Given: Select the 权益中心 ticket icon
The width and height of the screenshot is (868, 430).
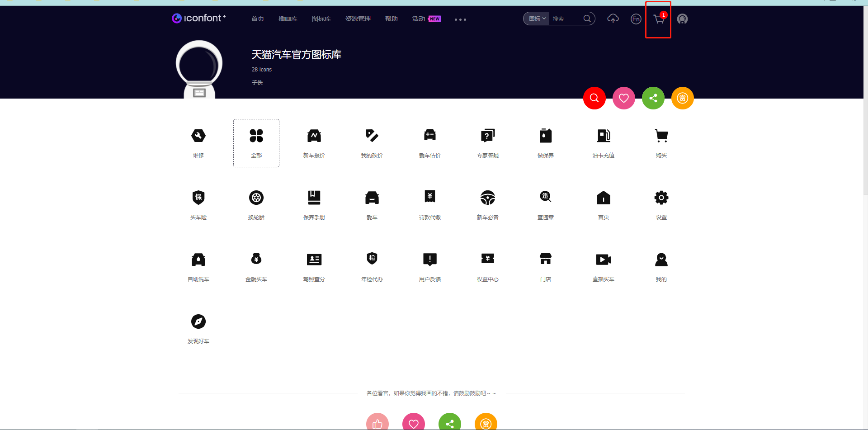Looking at the screenshot, I should tap(488, 259).
